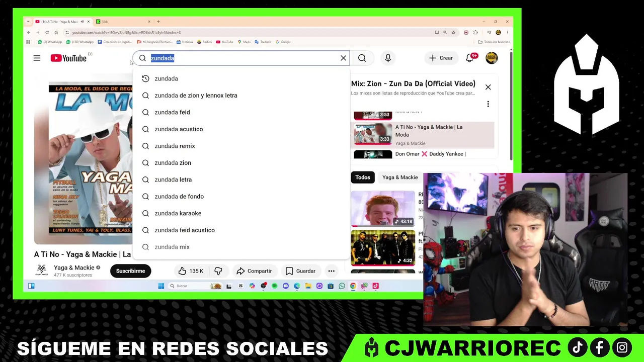Open the account avatar menu
Image resolution: width=644 pixels, height=362 pixels.
click(x=492, y=58)
